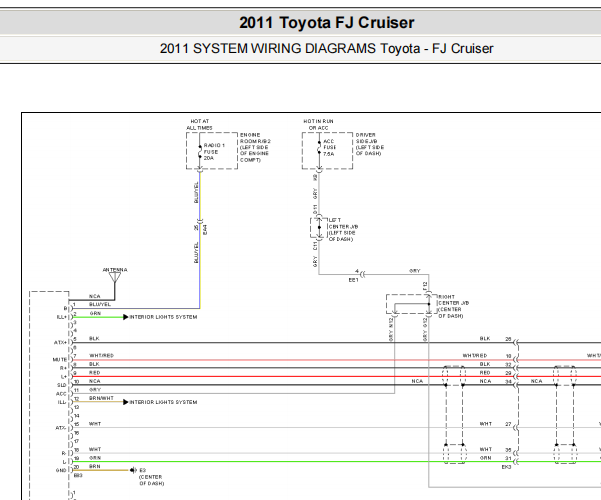Click the "ANTENNA" label
The image size is (601, 500).
(115, 270)
